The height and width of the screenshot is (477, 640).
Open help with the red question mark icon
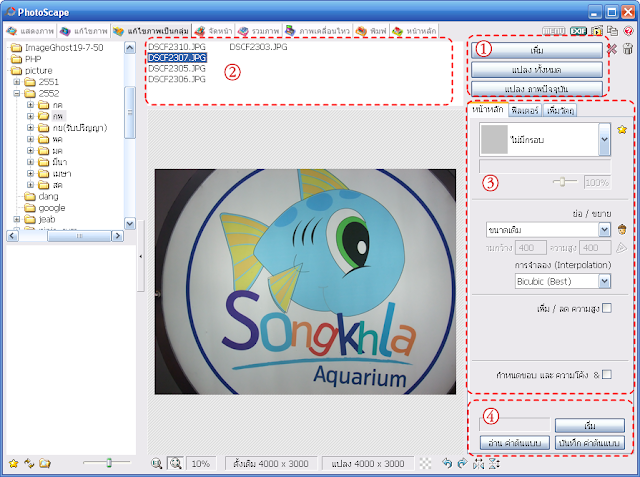pos(628,31)
